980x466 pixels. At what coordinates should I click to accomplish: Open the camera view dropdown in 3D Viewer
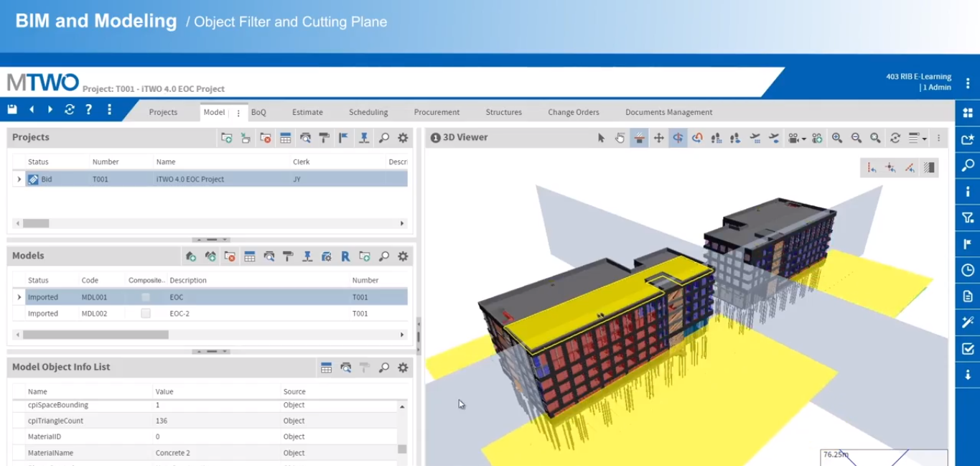click(x=796, y=138)
